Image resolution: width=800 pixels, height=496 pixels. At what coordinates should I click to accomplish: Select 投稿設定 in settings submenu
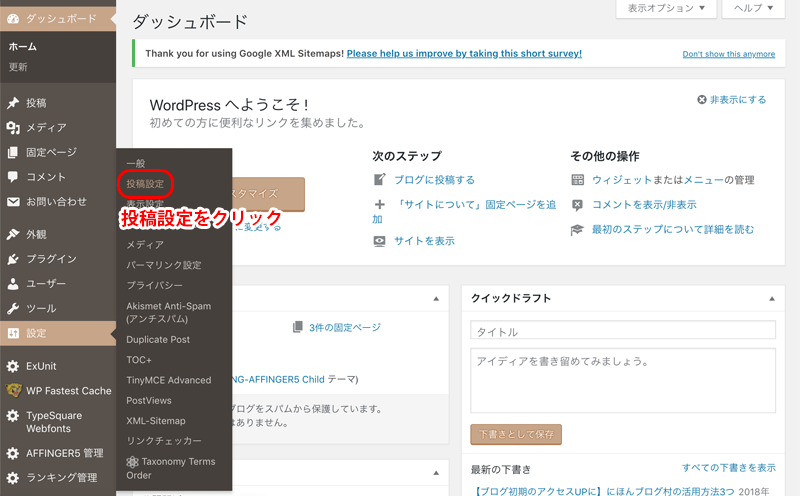[145, 184]
